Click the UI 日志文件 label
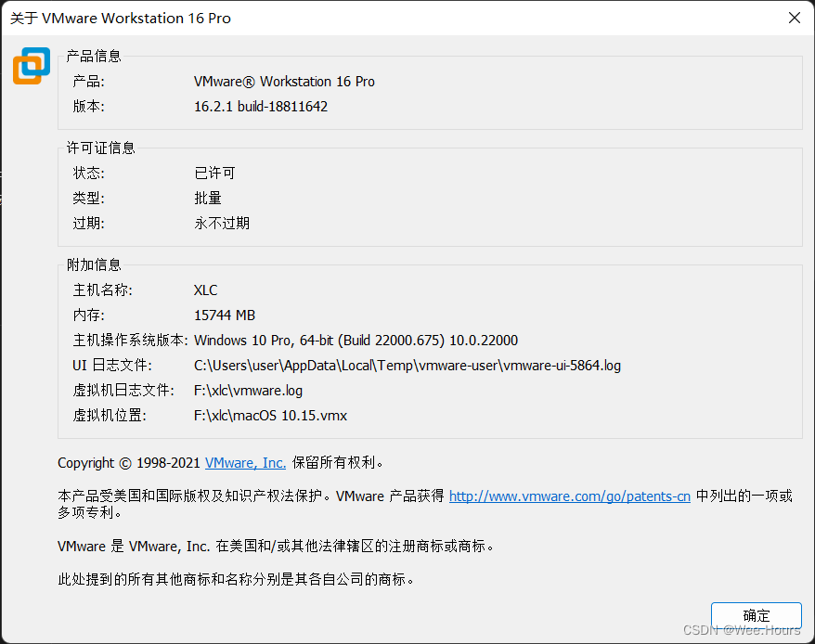Screen dimensions: 815x644 [112, 366]
